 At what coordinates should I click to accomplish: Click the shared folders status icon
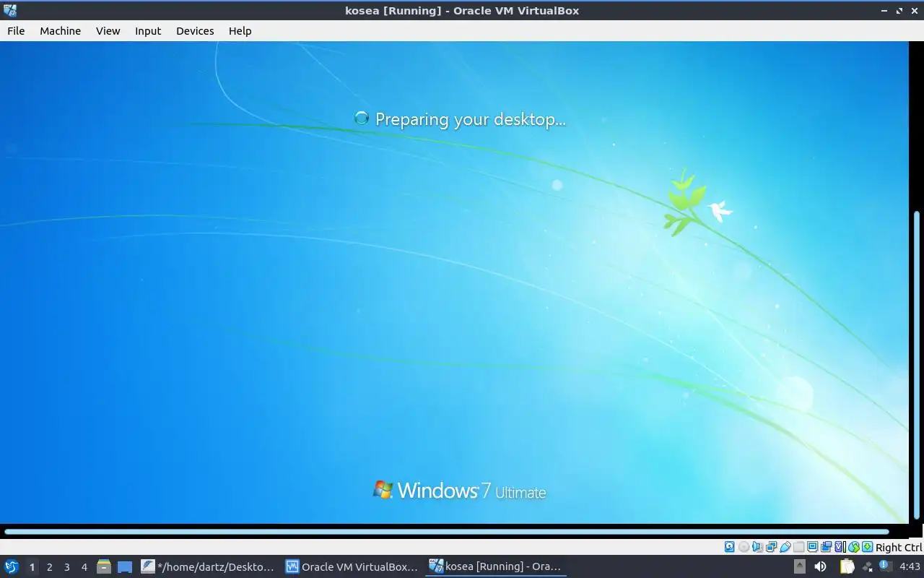coord(799,547)
